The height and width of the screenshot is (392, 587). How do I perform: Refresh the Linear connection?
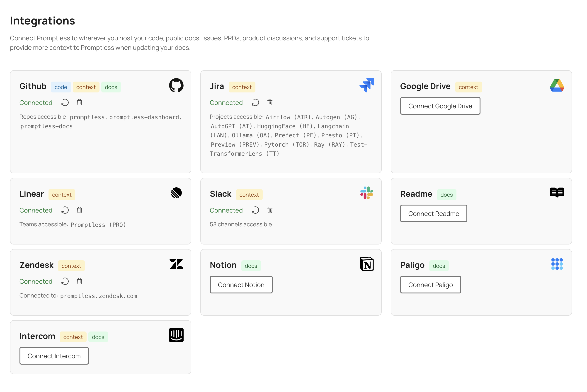click(x=65, y=210)
